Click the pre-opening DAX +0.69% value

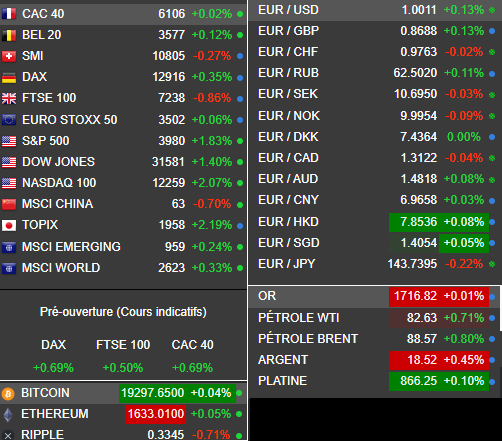pos(53,368)
